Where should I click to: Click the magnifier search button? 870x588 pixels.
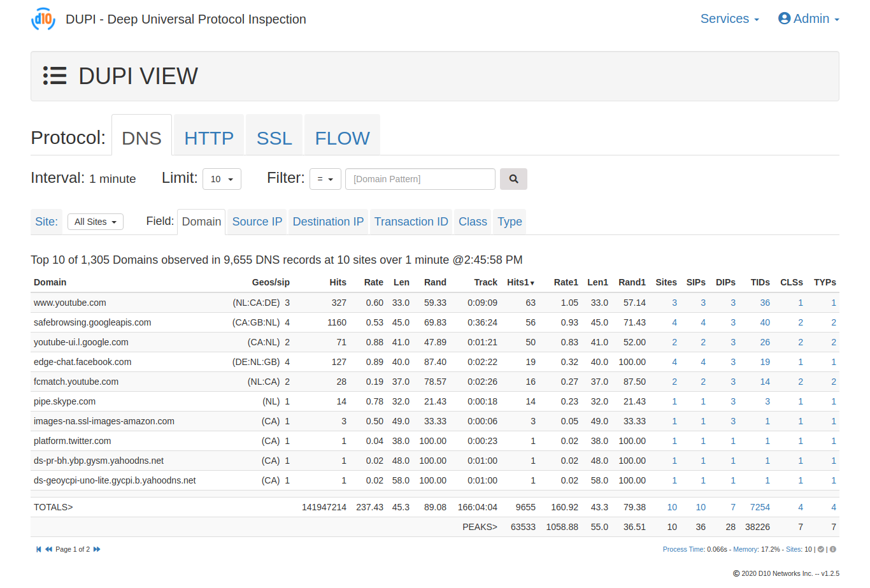point(513,179)
